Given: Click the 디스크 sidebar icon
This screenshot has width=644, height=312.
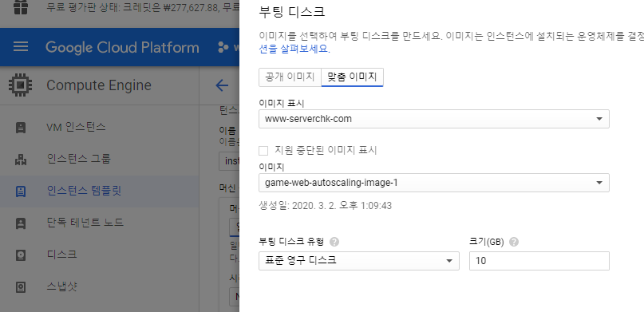Looking at the screenshot, I should point(20,255).
